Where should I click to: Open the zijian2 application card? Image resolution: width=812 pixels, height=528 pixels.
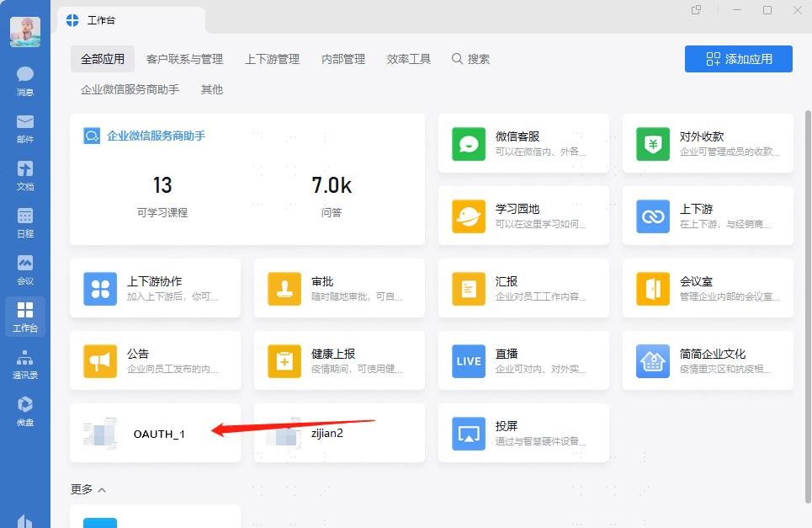[339, 433]
